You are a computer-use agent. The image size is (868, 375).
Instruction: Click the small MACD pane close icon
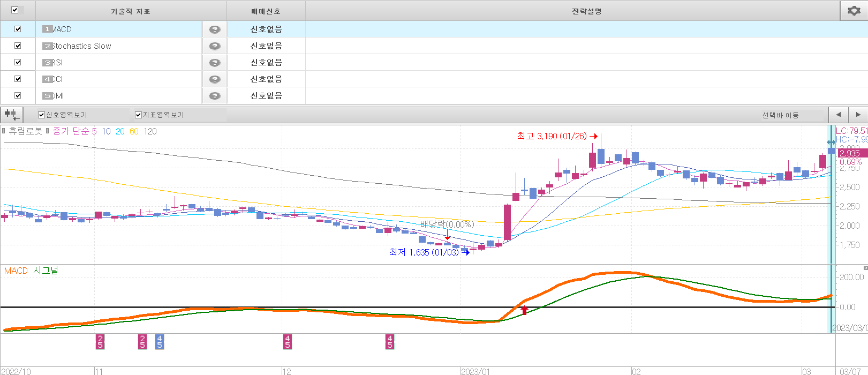pos(865,268)
